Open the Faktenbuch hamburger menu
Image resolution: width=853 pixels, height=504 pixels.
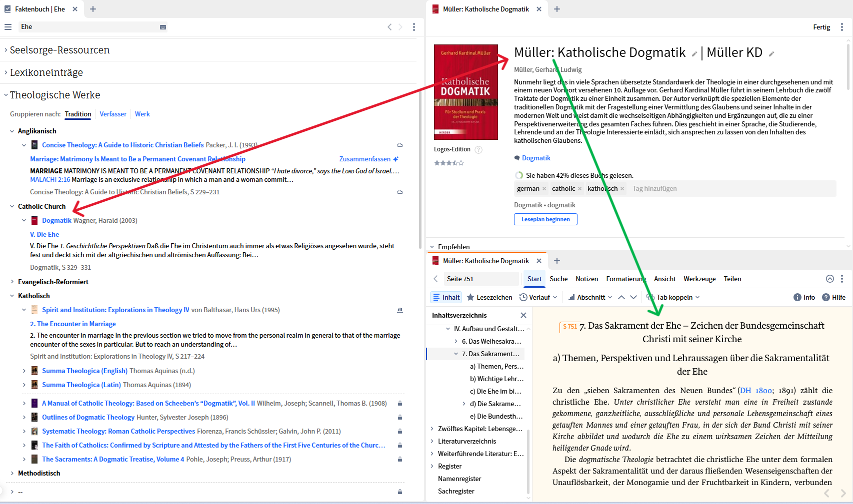tap(8, 27)
